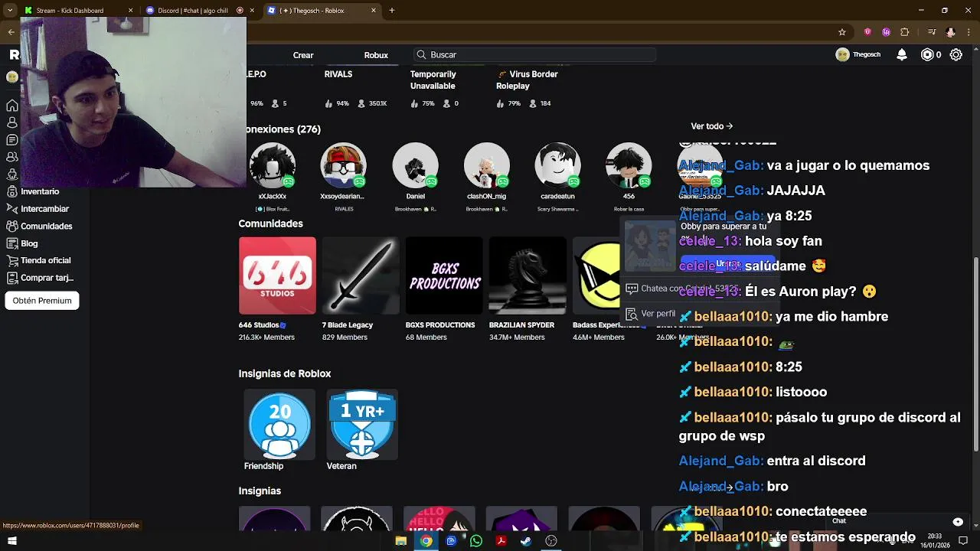The height and width of the screenshot is (551, 980).
Task: Open caradeatun connection avatar
Action: point(557,165)
